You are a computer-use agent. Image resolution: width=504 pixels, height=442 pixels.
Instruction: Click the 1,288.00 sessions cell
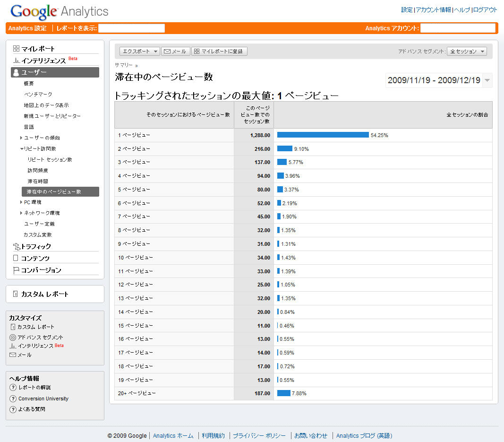pos(254,135)
